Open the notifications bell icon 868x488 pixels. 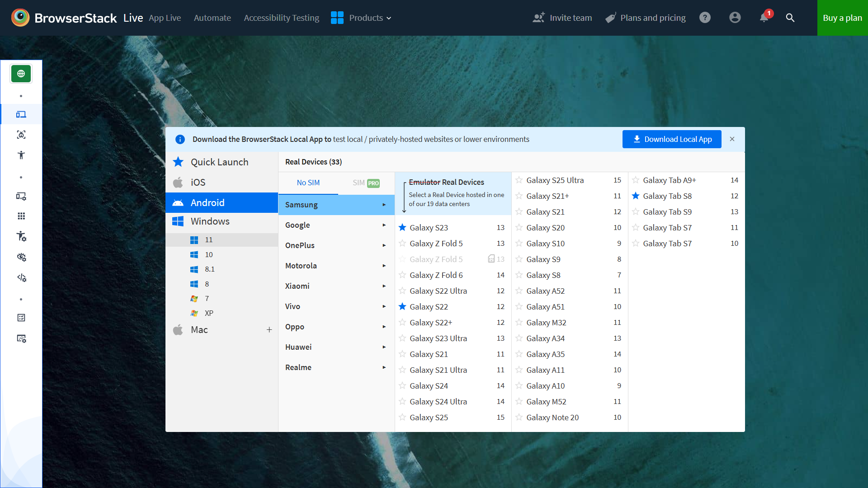[764, 18]
